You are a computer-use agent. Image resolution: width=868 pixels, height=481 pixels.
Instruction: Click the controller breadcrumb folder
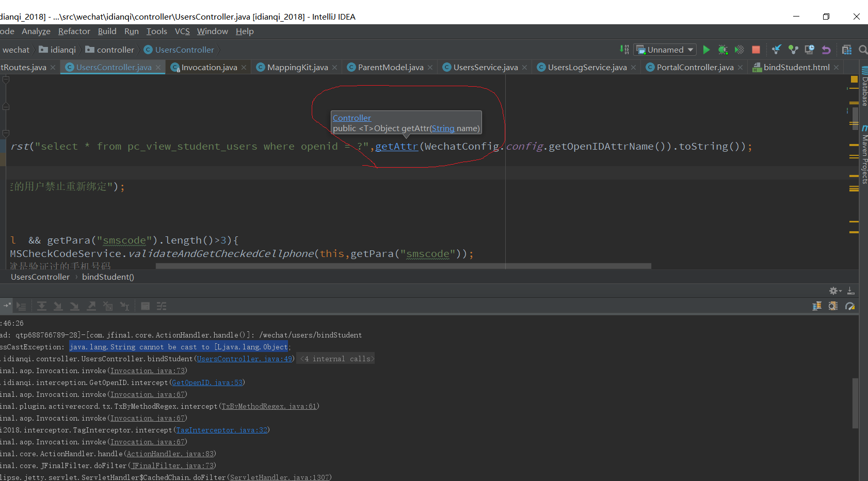[x=110, y=50]
